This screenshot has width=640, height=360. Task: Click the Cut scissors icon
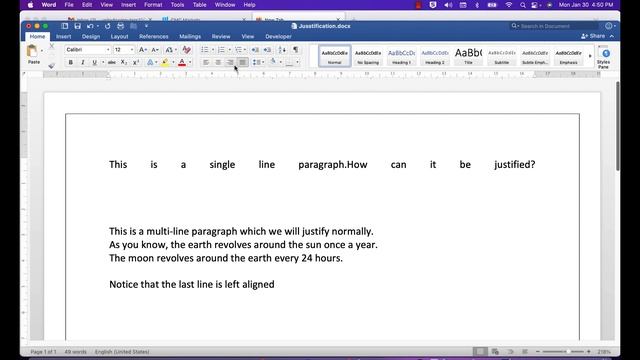click(51, 47)
